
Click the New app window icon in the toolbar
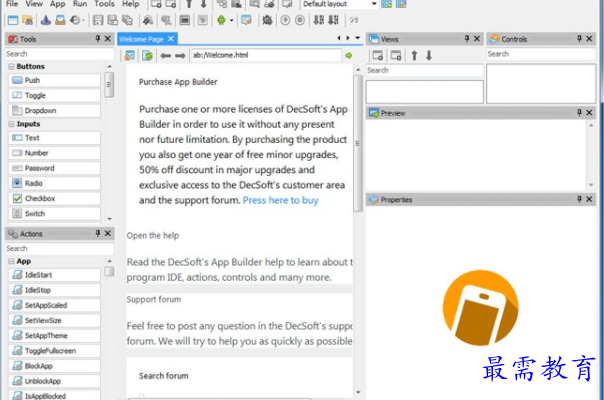(13, 20)
